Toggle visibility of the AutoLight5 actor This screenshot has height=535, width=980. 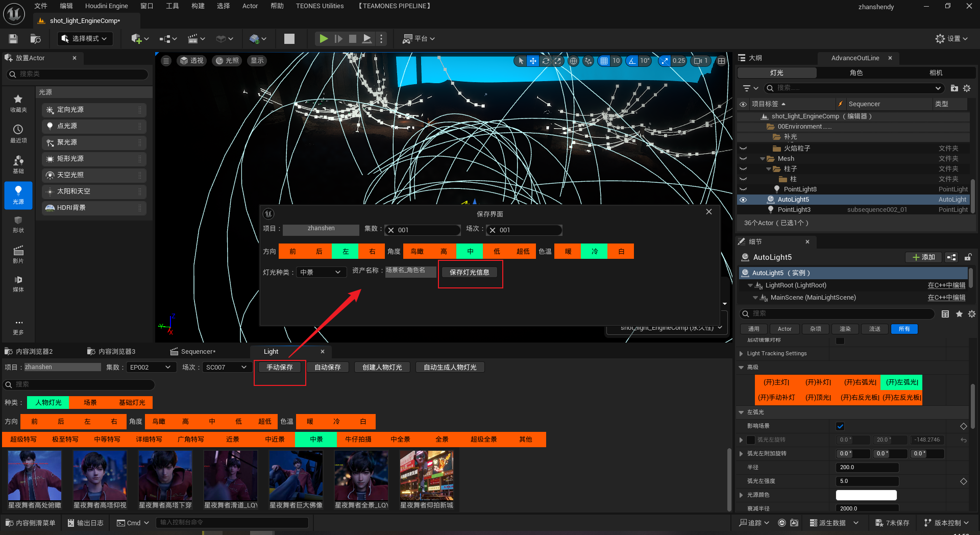point(743,200)
